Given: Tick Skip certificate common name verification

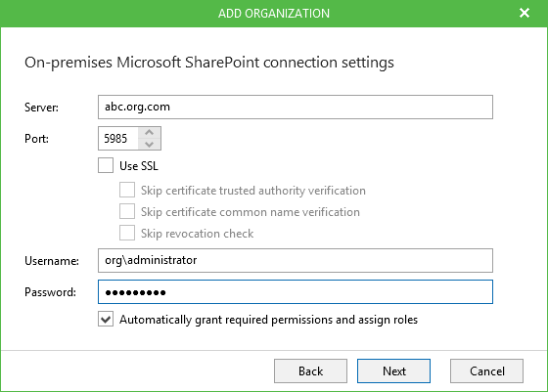Looking at the screenshot, I should click(127, 211).
